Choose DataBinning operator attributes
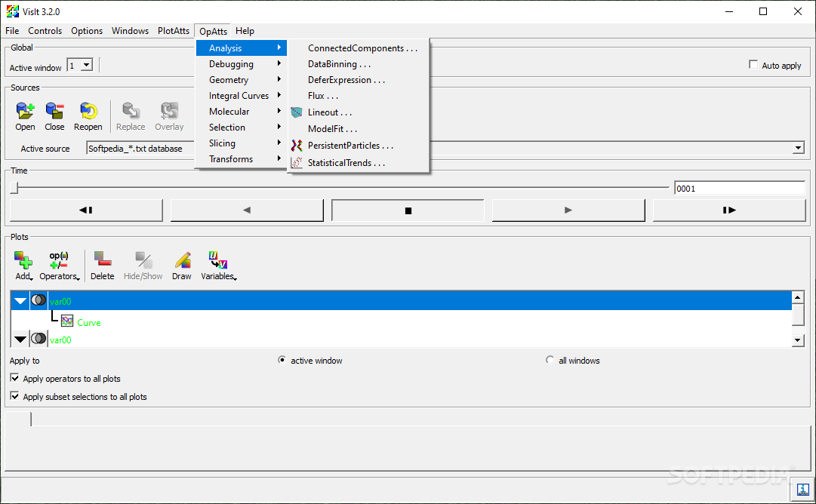 [359, 64]
